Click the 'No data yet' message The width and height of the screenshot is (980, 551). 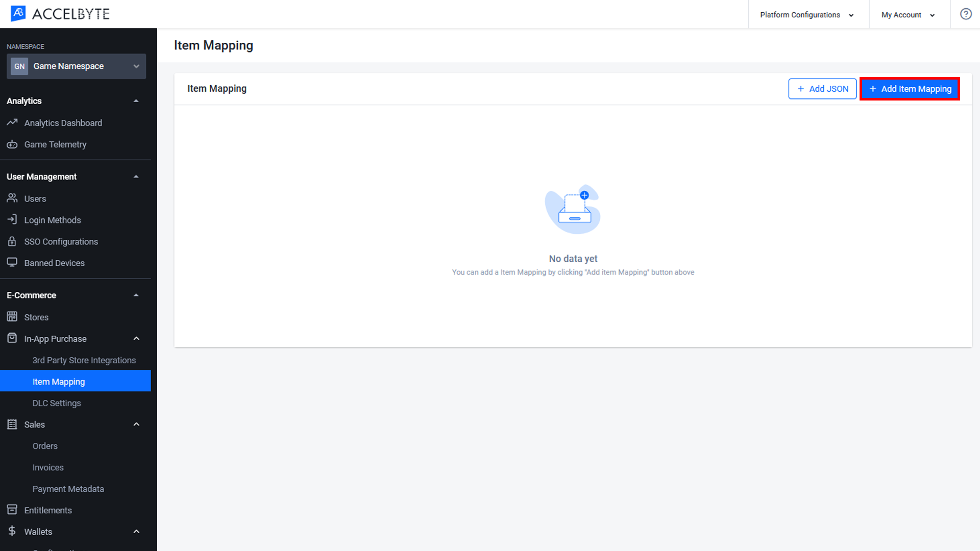573,259
